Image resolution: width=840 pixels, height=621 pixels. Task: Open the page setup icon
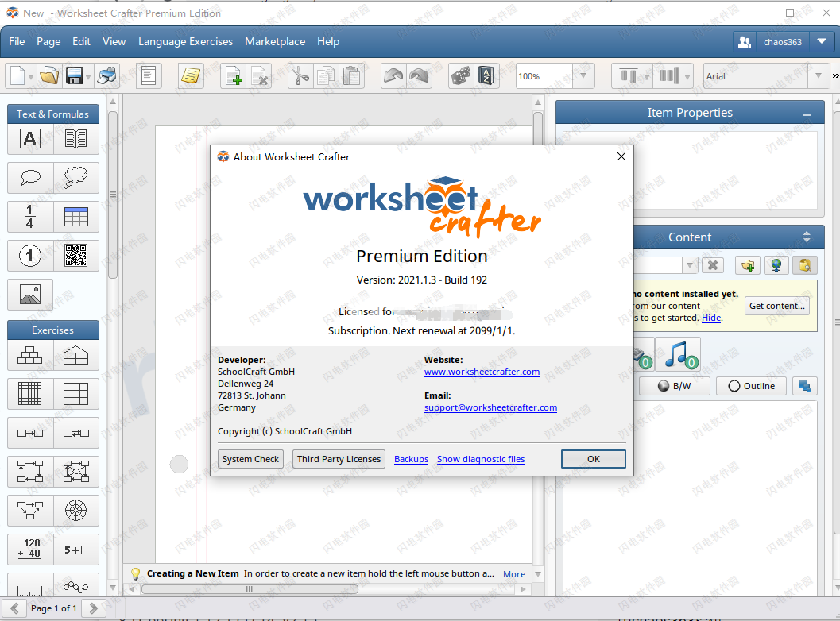pyautogui.click(x=149, y=76)
